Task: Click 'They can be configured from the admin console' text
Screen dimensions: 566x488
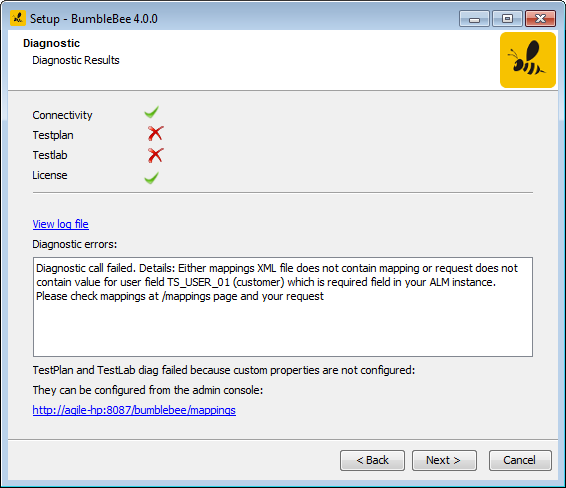Action: [148, 390]
